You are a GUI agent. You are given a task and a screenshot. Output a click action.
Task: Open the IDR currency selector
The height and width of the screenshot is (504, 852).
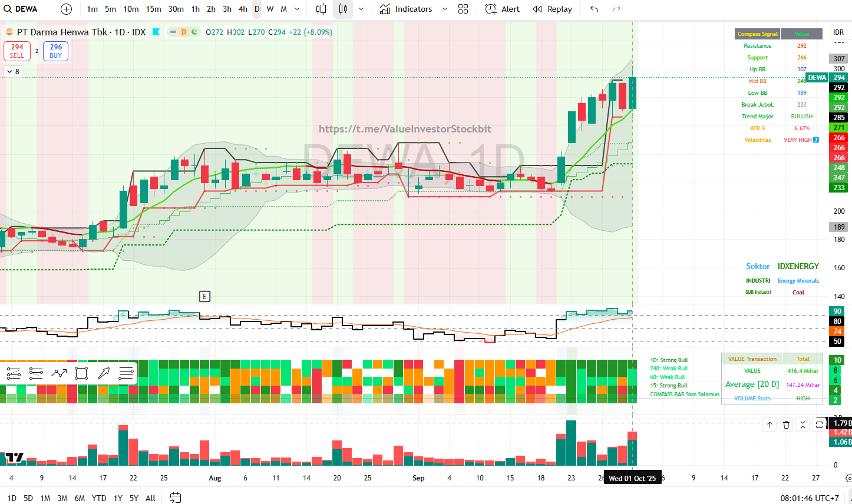[x=838, y=32]
